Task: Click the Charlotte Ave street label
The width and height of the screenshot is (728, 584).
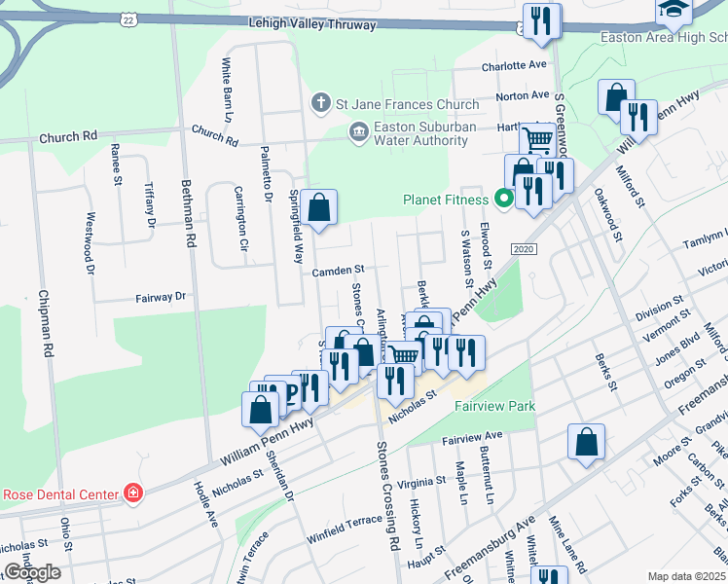Action: point(514,66)
